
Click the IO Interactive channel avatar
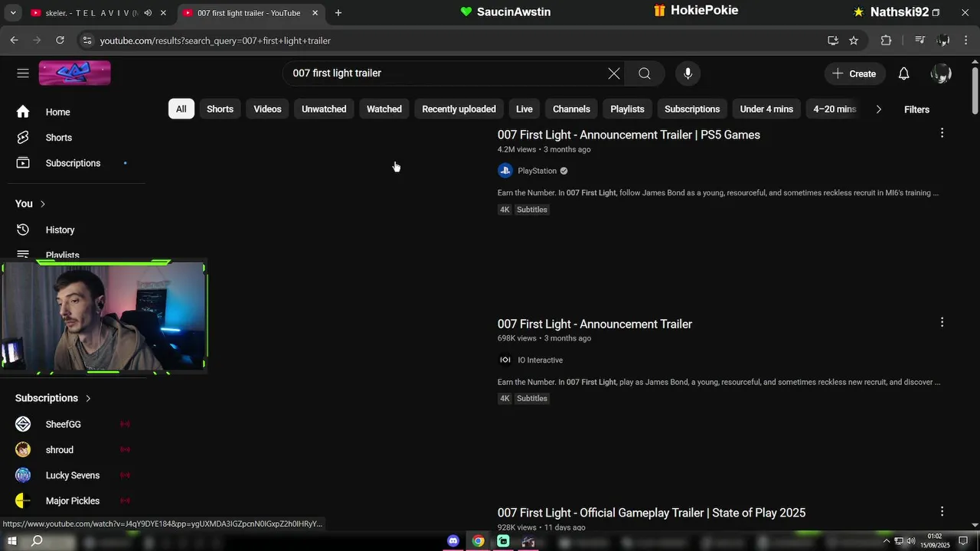point(505,360)
